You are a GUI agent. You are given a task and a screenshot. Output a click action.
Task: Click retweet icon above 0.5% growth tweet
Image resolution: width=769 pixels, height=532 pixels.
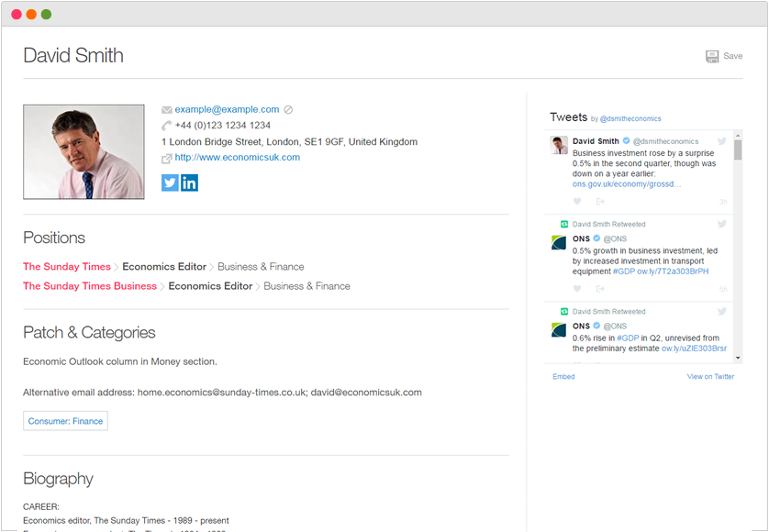(564, 224)
